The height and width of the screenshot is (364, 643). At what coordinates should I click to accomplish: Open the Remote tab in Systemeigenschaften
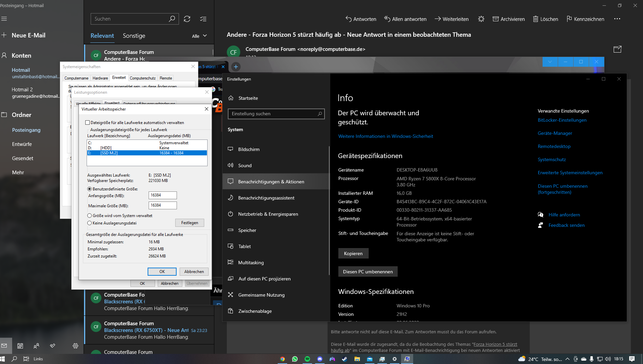[166, 78]
